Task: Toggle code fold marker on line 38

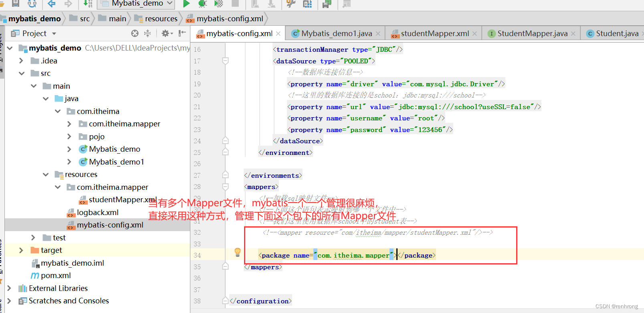Action: click(x=225, y=301)
